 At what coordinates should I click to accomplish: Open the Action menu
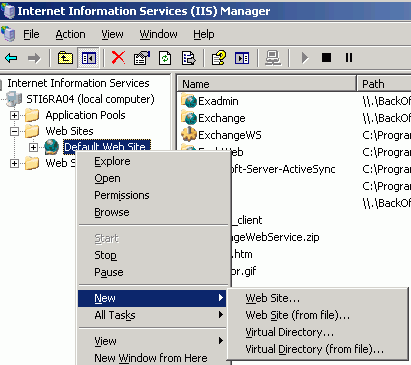70,34
